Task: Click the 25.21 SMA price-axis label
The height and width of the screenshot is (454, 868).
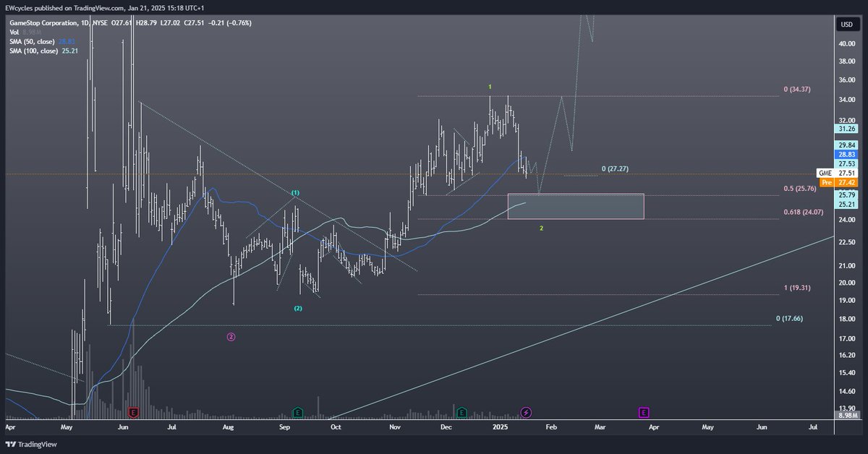Action: point(846,205)
